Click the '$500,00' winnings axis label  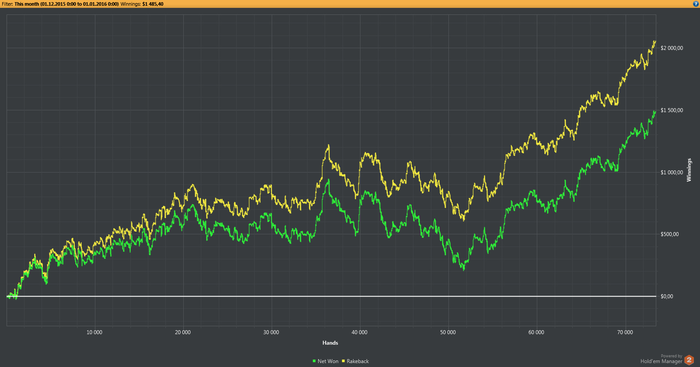point(670,234)
